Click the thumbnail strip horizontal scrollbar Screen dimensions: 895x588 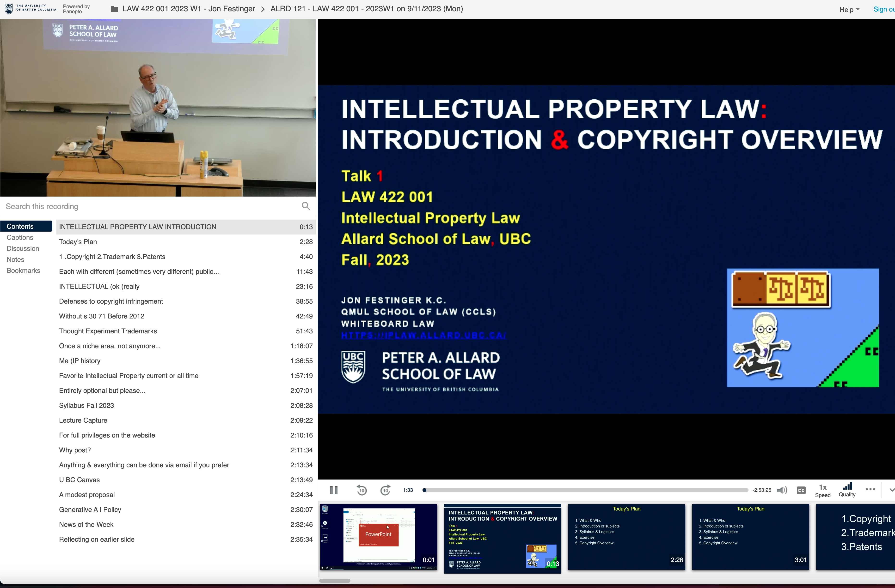[x=335, y=581]
